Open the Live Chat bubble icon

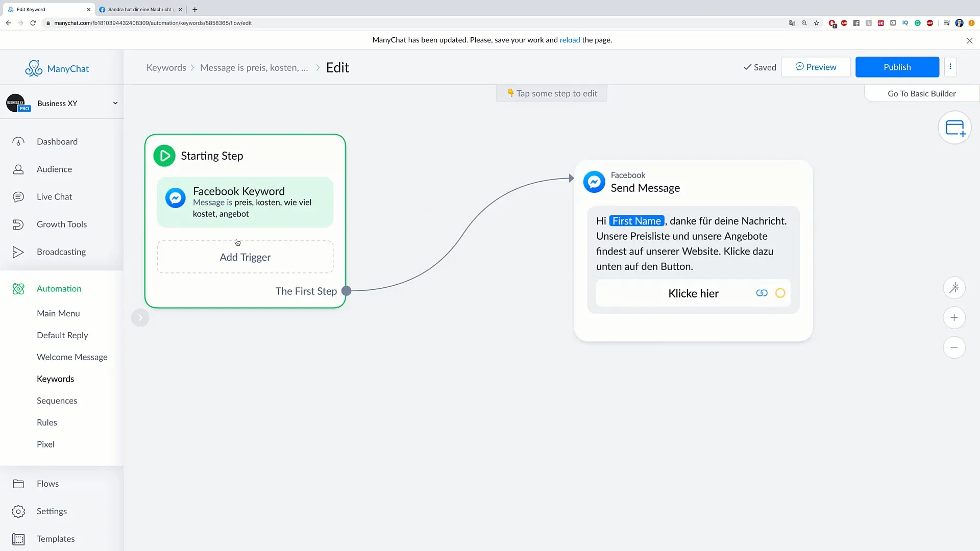[18, 197]
